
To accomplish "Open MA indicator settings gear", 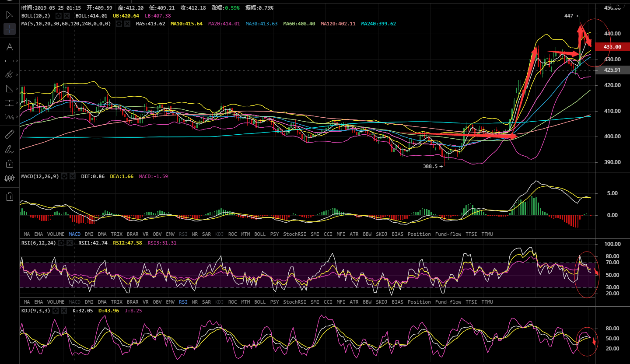I will click(119, 24).
